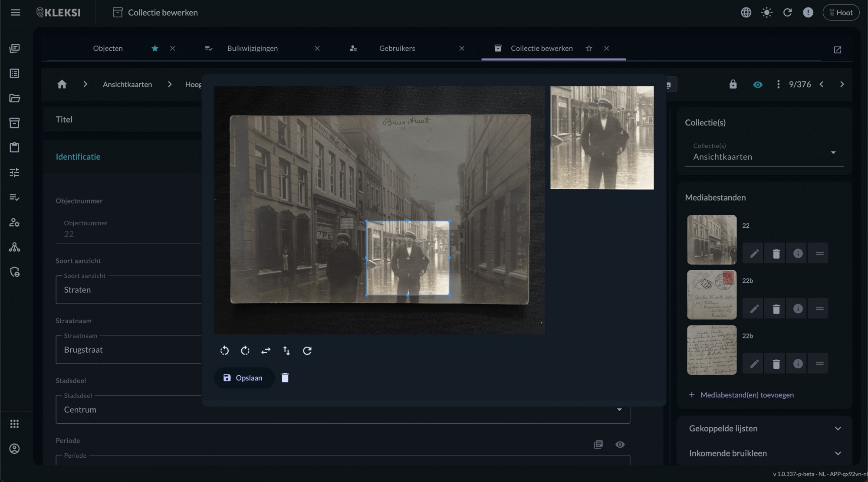This screenshot has height=482, width=868.
Task: Open the user management sidebar icon
Action: coord(15,222)
